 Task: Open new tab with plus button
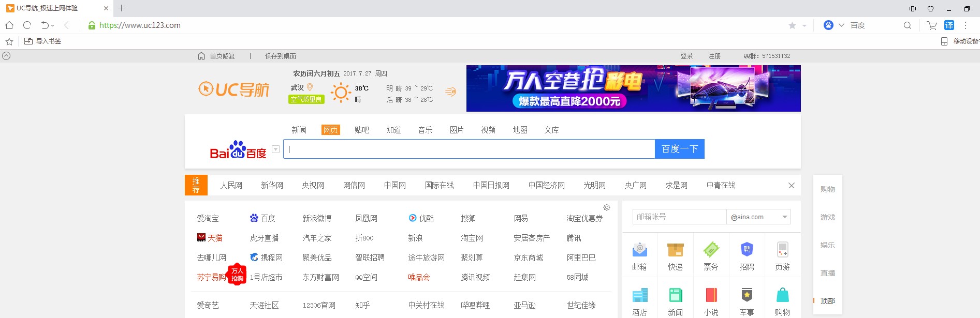click(x=122, y=8)
